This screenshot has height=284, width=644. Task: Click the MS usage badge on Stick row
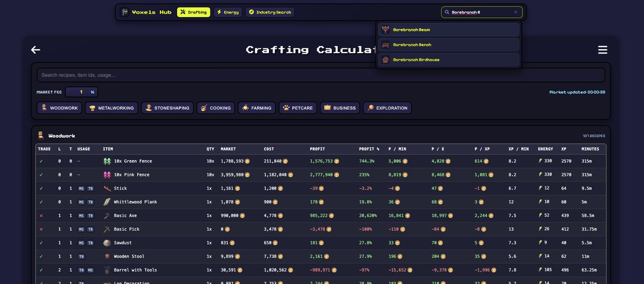[81, 189]
